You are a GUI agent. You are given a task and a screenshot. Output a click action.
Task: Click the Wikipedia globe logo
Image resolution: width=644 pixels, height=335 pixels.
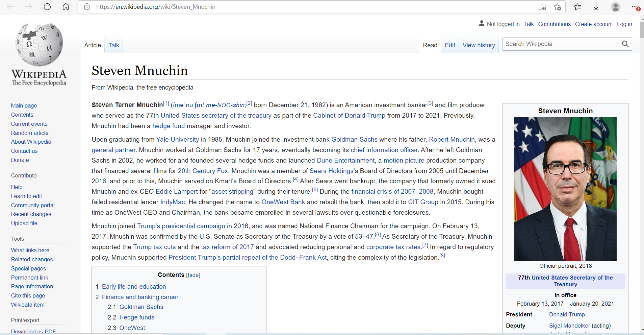39,45
